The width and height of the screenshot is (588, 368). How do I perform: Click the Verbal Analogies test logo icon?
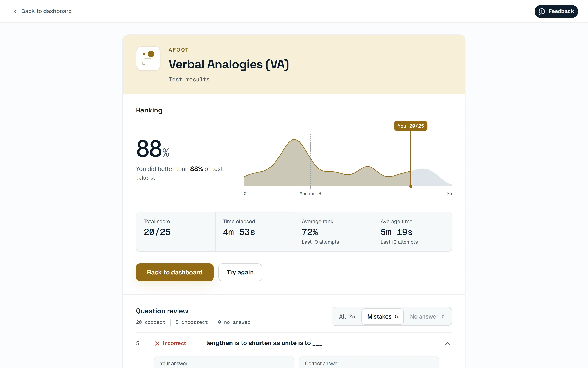point(148,58)
